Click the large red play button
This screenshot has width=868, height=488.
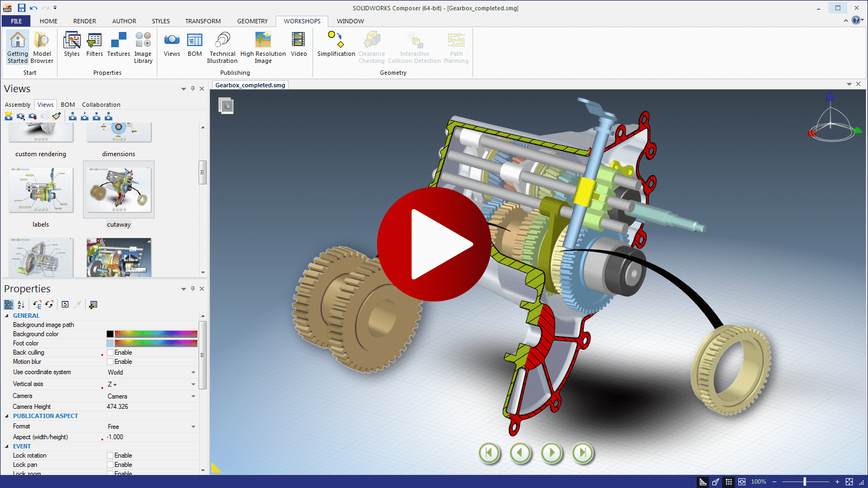(x=434, y=244)
